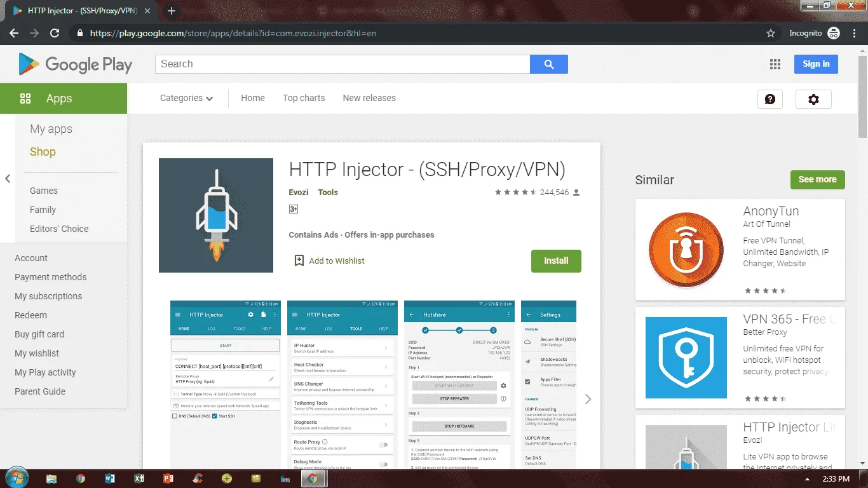Show hidden system tray icons
Image resolution: width=868 pixels, height=488 pixels.
pyautogui.click(x=807, y=479)
